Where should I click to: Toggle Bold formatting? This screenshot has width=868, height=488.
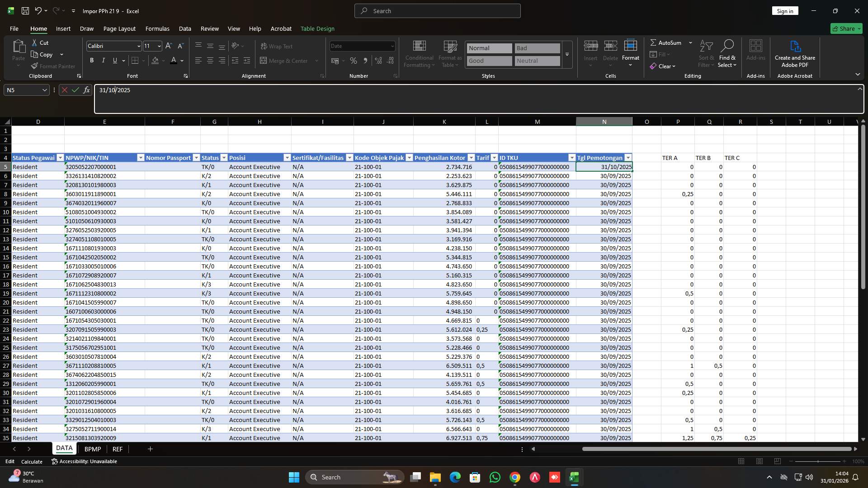(x=92, y=60)
